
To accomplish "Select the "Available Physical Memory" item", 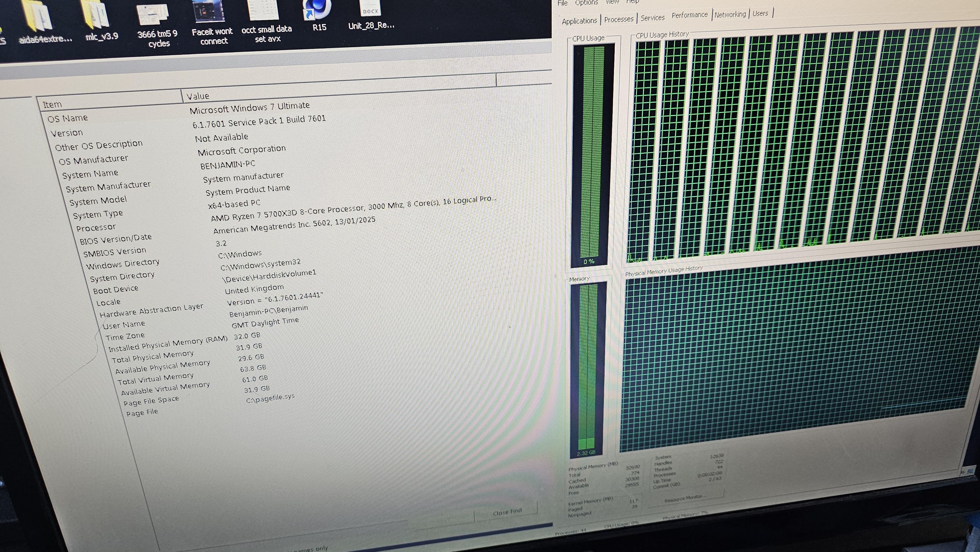I will tap(162, 367).
